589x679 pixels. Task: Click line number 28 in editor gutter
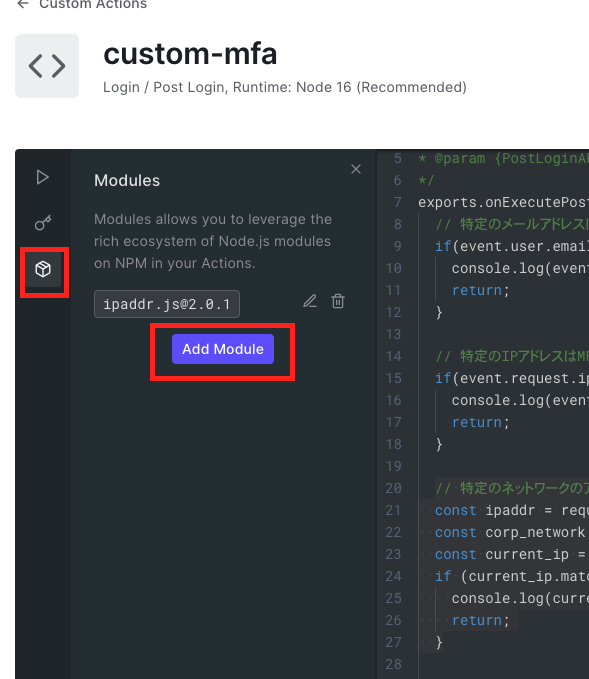[393, 664]
